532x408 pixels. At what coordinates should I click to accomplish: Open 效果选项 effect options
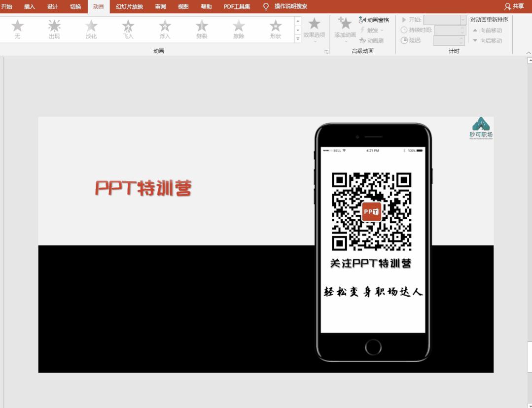point(314,30)
